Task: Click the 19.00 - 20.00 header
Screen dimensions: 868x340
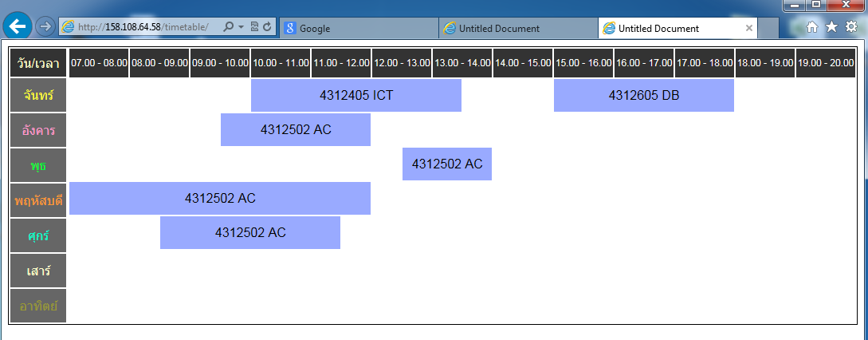Action: pyautogui.click(x=826, y=63)
